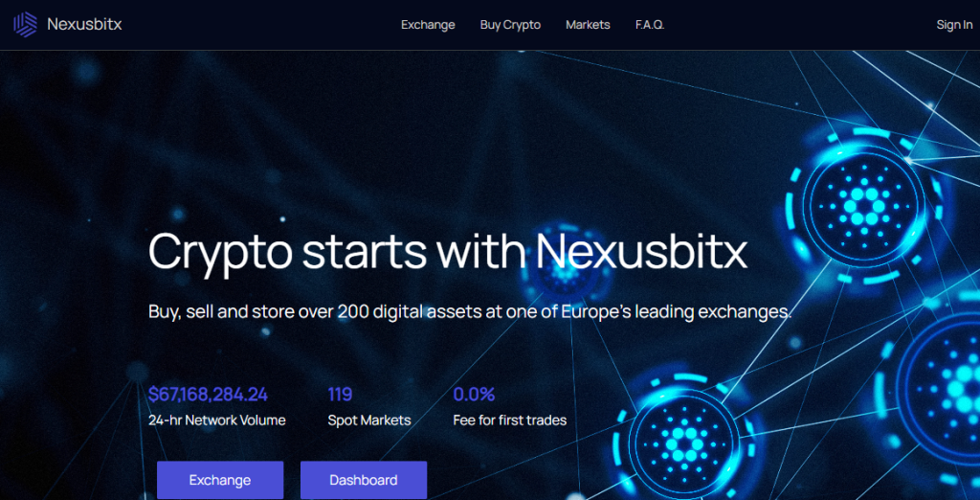Go to the Markets page

(x=588, y=25)
